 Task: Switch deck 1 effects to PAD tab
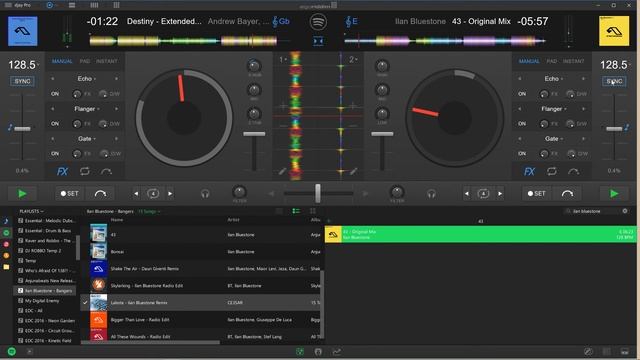[x=85, y=61]
